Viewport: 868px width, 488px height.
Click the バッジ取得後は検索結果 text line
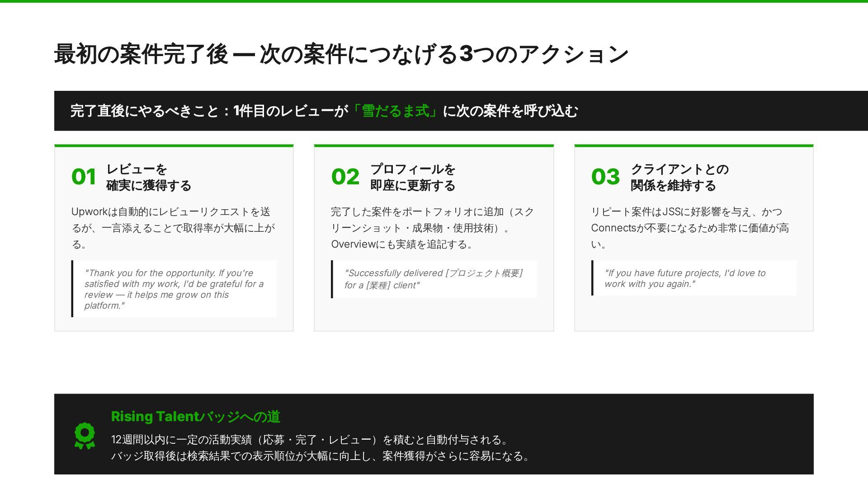[320, 456]
